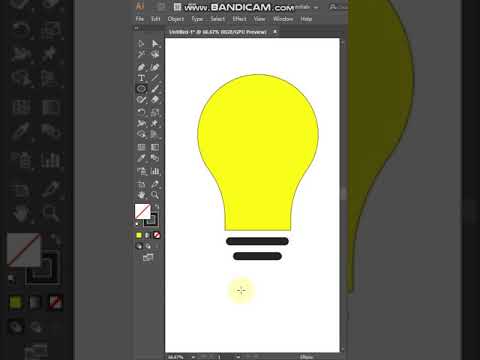Choose the Magic Wand tool
This screenshot has height=360, width=480.
[x=141, y=54]
